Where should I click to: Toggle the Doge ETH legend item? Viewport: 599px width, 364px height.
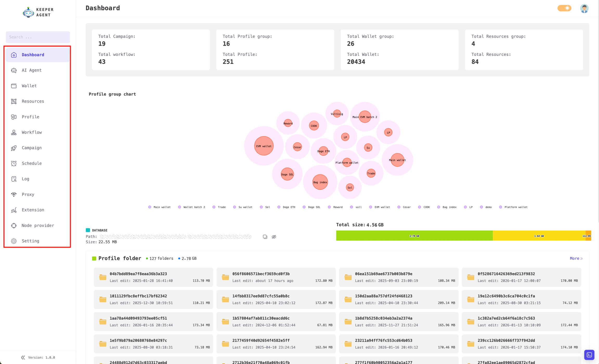[286, 207]
